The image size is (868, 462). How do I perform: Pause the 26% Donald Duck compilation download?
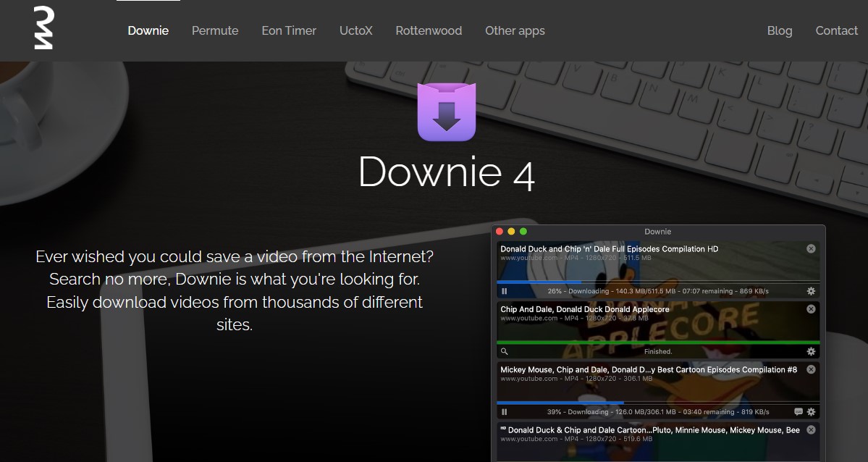[x=505, y=291]
